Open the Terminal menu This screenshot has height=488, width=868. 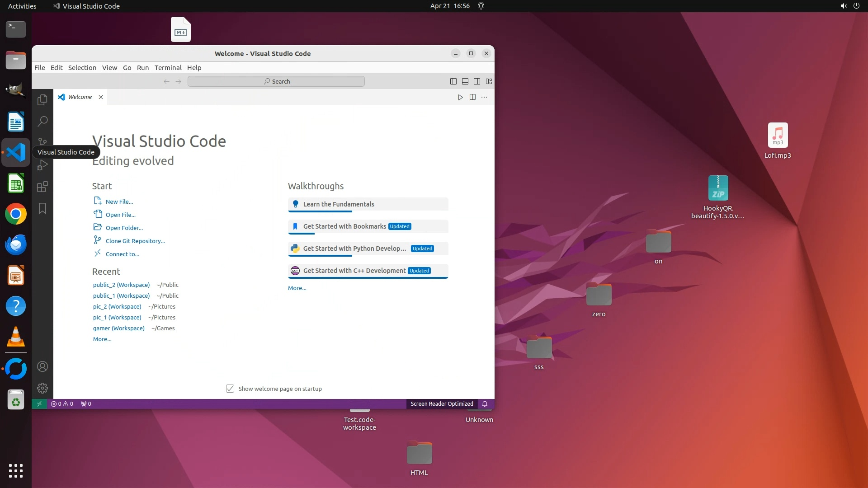tap(168, 68)
